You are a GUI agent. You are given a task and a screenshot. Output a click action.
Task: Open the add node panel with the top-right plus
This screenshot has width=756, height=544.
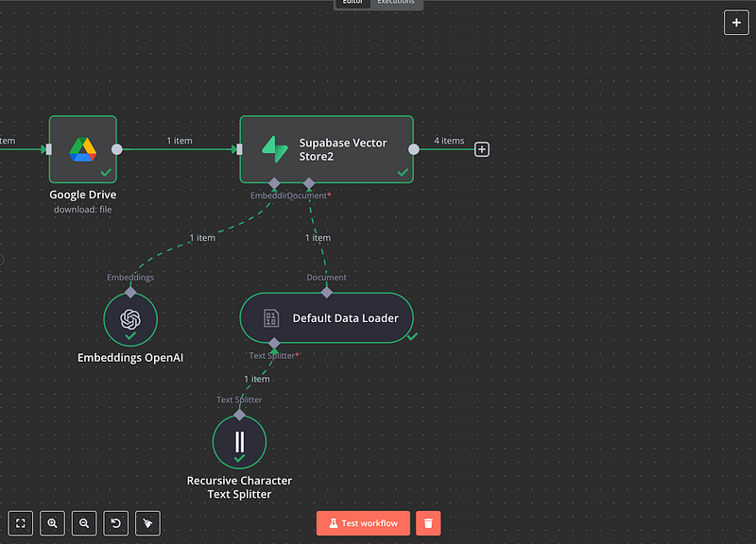(x=736, y=22)
